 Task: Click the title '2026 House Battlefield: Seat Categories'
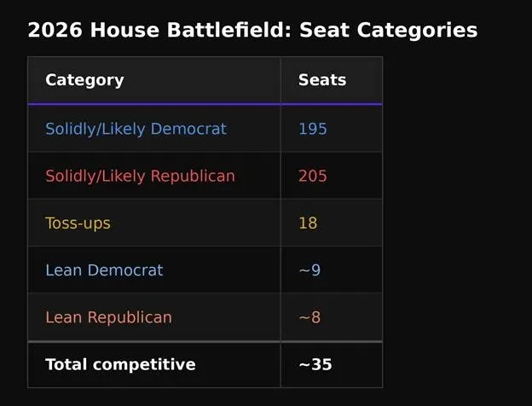click(252, 30)
